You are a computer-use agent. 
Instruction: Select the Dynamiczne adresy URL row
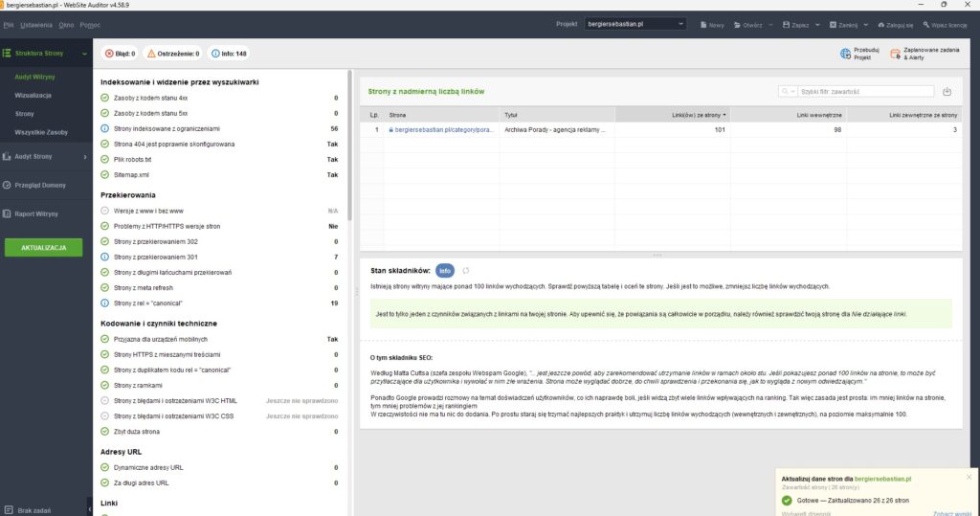219,467
